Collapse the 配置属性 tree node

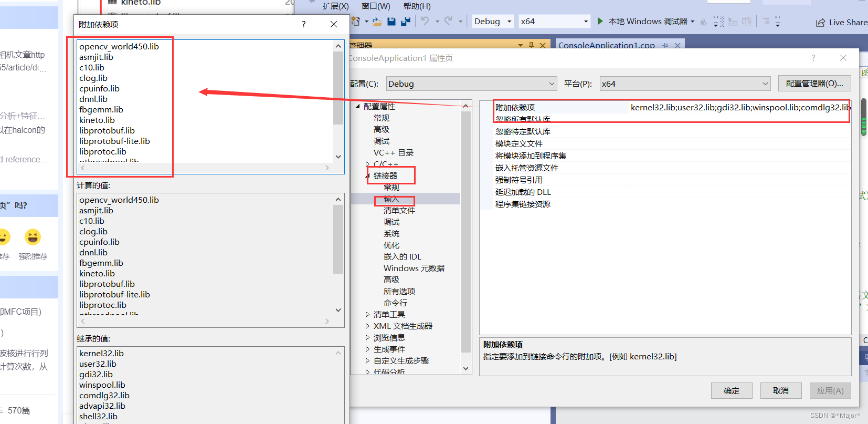point(358,106)
